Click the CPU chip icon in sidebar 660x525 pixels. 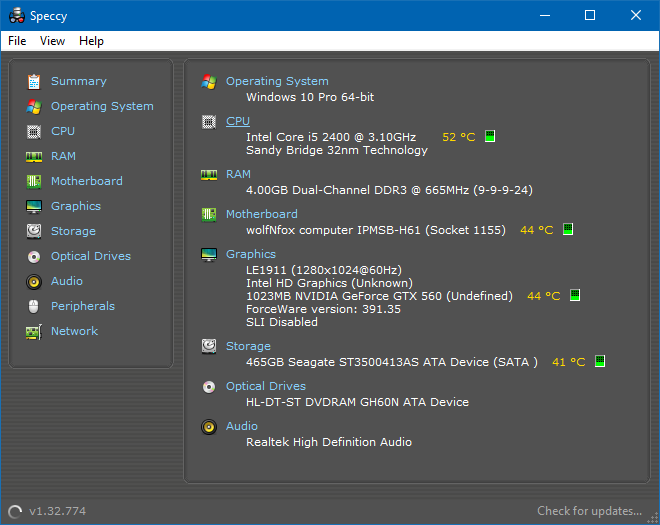pyautogui.click(x=34, y=132)
